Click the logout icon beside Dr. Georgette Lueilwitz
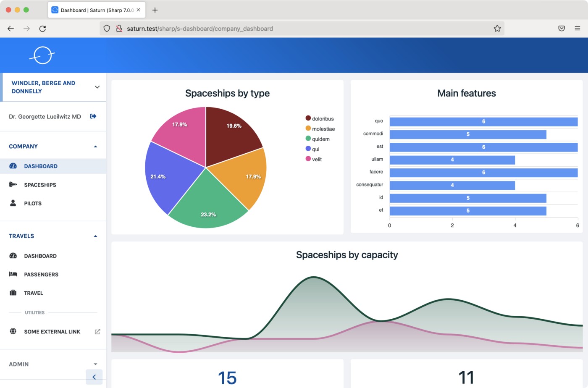Viewport: 588px width, 388px height. (93, 116)
